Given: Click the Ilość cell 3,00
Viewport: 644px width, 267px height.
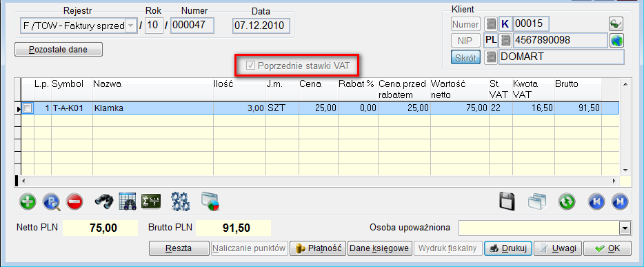Looking at the screenshot, I should [239, 108].
